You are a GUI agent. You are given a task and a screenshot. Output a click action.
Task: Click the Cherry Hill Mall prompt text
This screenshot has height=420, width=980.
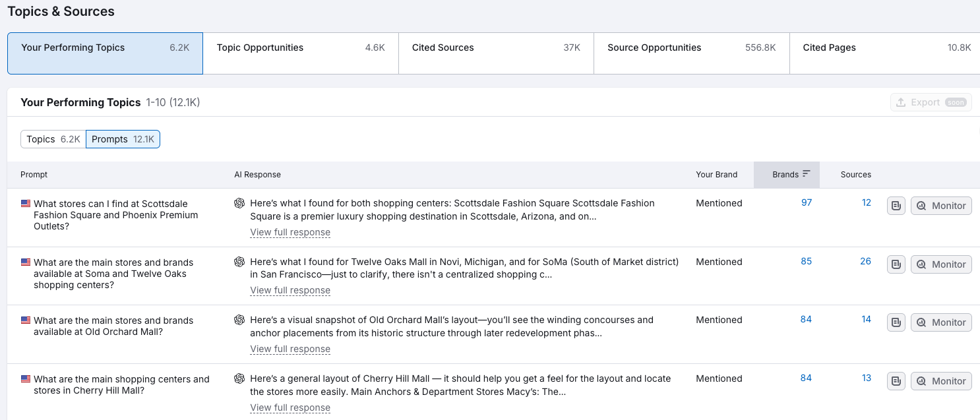click(x=121, y=384)
